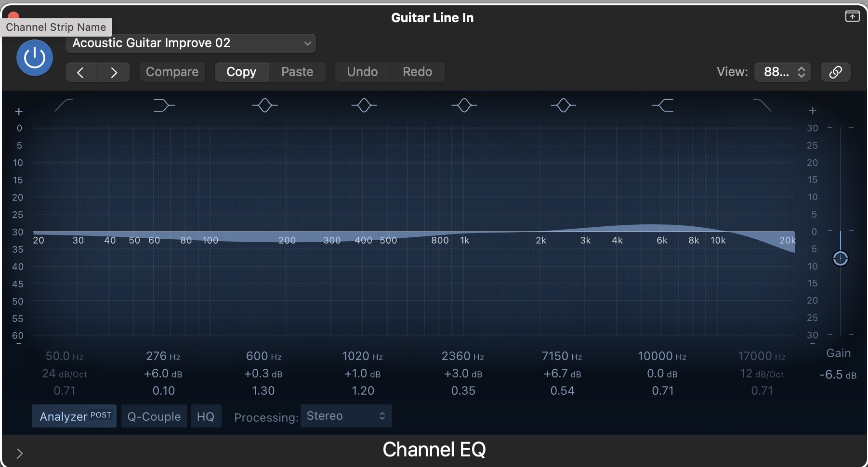Click the window pop-out icon top right
Screen dimensions: 868x467
[x=852, y=16]
